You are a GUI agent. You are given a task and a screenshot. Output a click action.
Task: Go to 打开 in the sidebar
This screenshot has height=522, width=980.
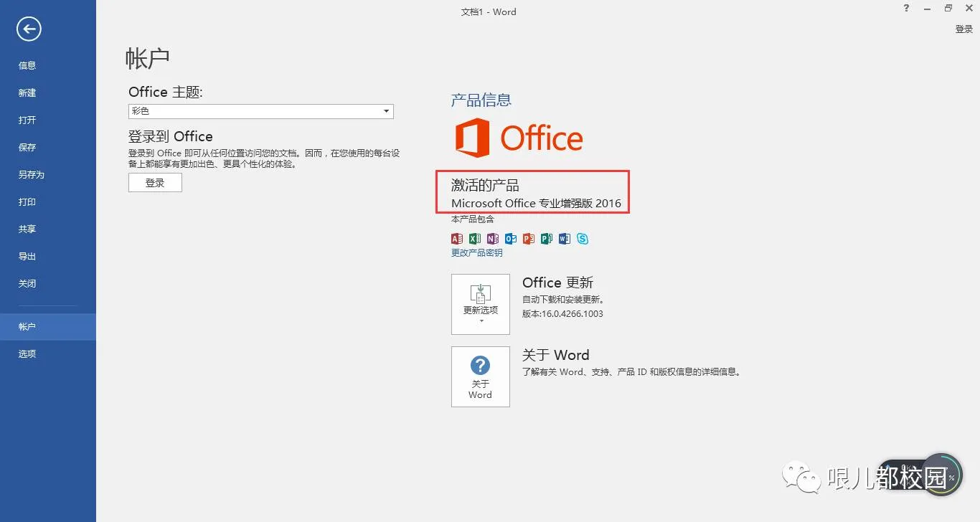tap(48, 120)
